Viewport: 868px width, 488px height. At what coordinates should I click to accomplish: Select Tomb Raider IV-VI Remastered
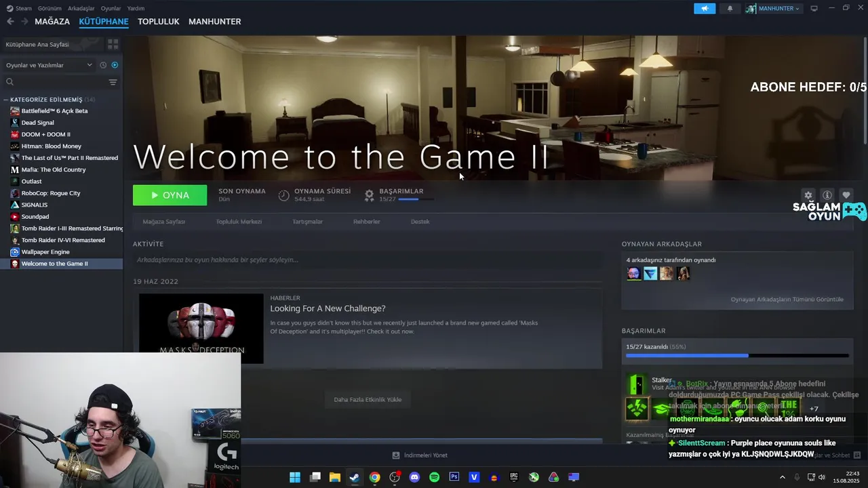(x=62, y=240)
